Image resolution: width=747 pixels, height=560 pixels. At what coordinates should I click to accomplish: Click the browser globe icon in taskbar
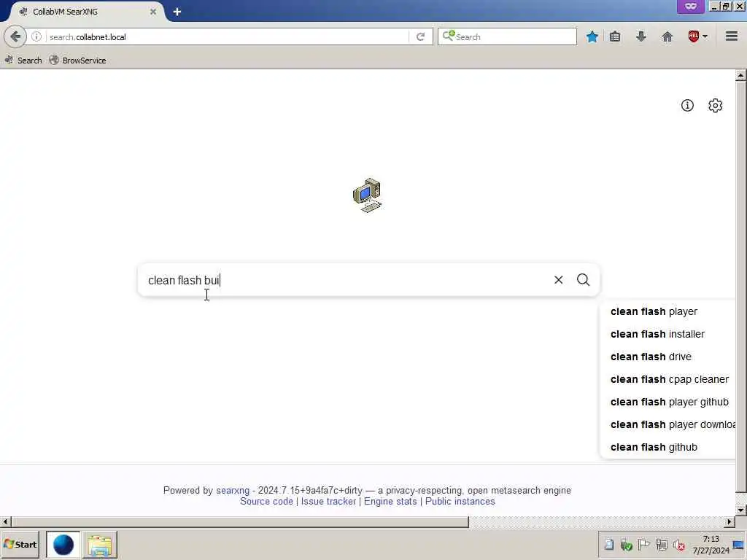click(63, 544)
